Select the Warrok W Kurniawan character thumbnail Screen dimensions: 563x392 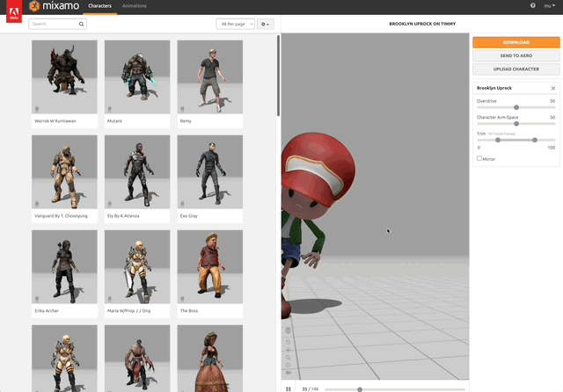click(x=64, y=77)
